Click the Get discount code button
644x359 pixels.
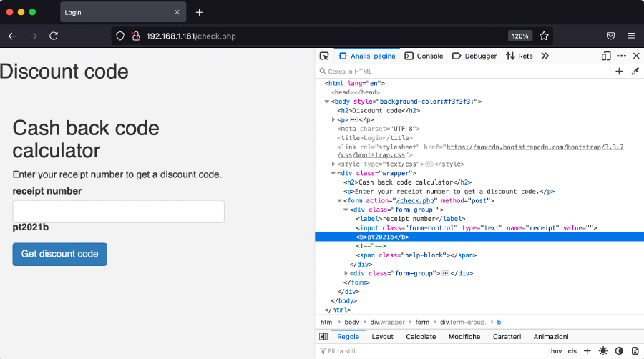[60, 254]
